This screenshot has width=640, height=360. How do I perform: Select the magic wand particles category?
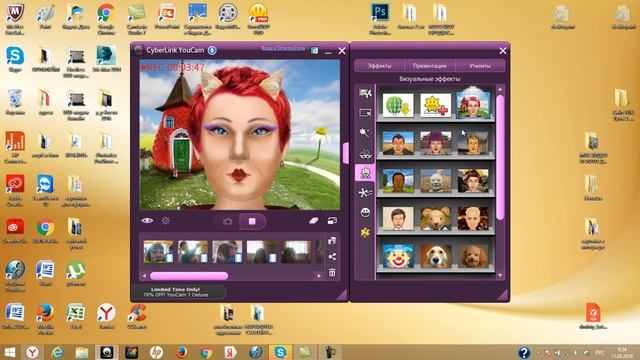364,133
